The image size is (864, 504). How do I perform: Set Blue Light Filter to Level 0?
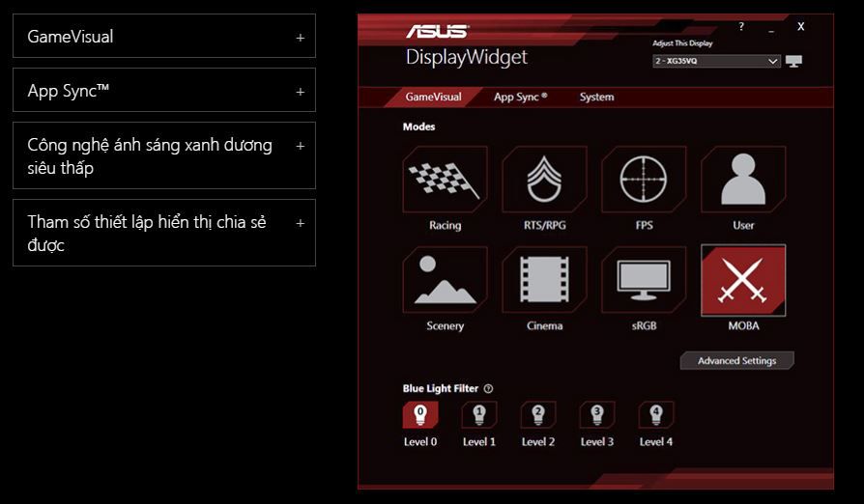pyautogui.click(x=420, y=415)
